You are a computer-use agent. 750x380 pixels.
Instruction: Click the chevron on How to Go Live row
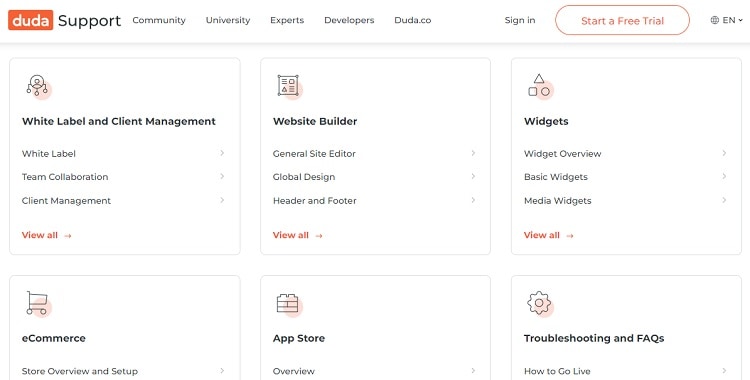tap(724, 370)
